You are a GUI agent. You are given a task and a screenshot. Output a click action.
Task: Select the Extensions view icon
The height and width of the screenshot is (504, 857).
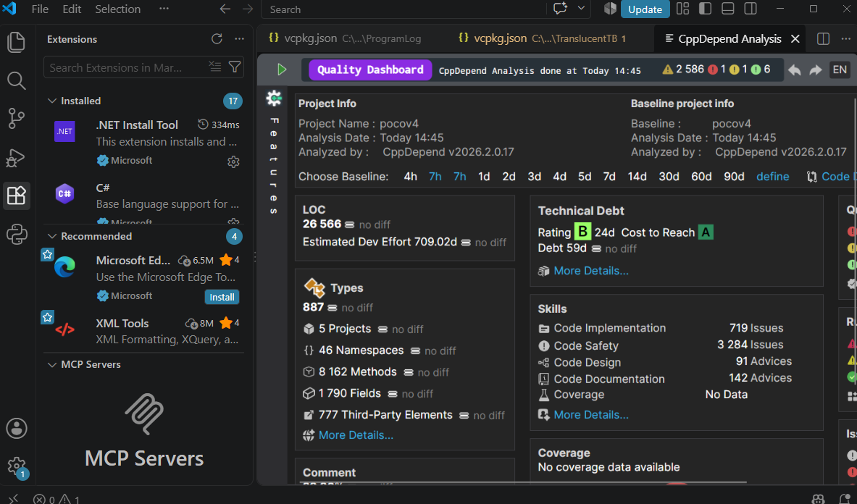(x=17, y=196)
